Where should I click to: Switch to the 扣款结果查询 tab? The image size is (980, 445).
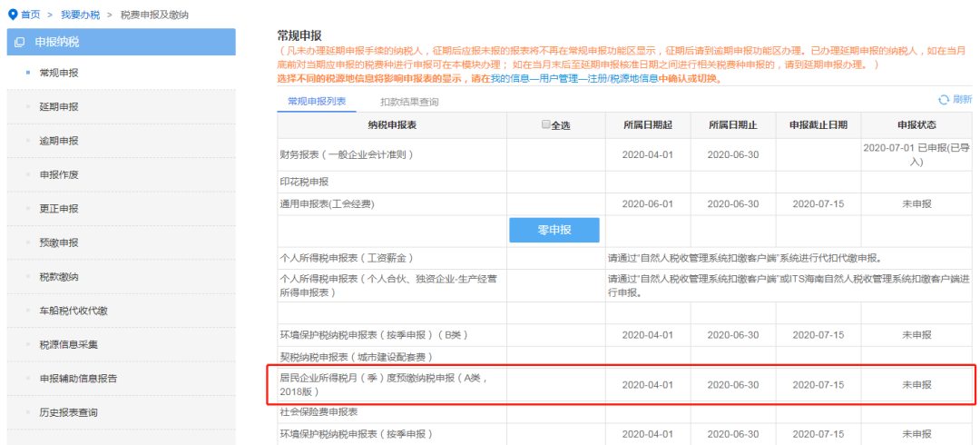point(409,102)
